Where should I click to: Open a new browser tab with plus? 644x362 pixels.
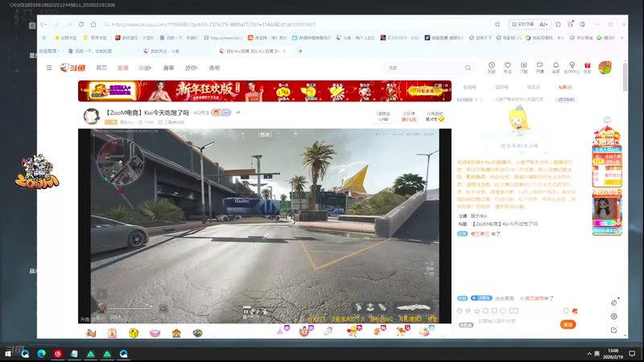(x=300, y=51)
